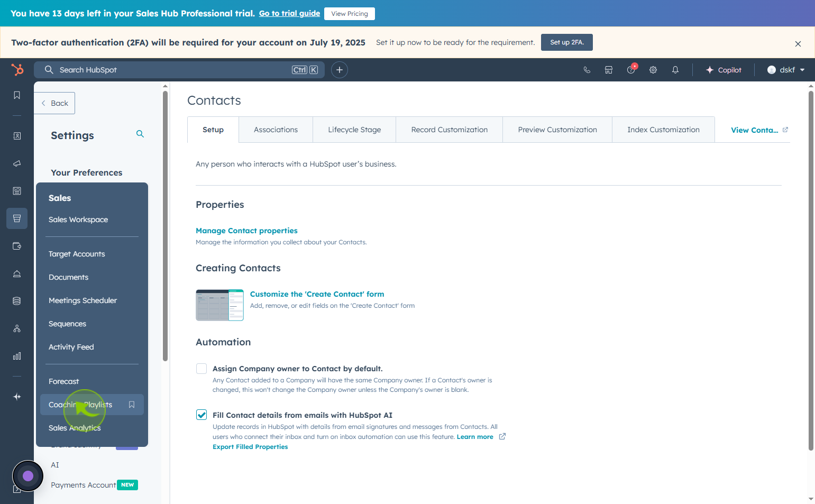Switch to the Lifecycle Stage tab
815x504 pixels.
(x=354, y=130)
